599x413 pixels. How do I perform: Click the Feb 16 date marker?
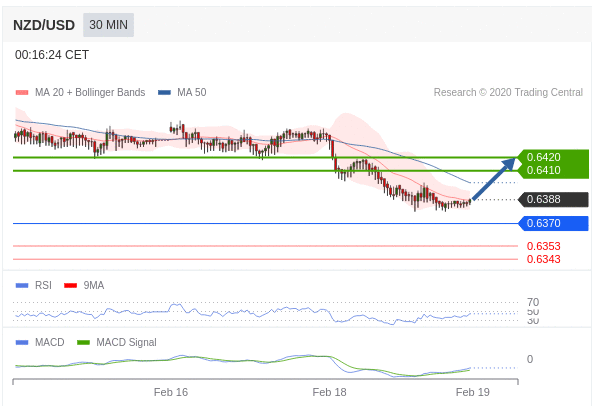[x=171, y=392]
